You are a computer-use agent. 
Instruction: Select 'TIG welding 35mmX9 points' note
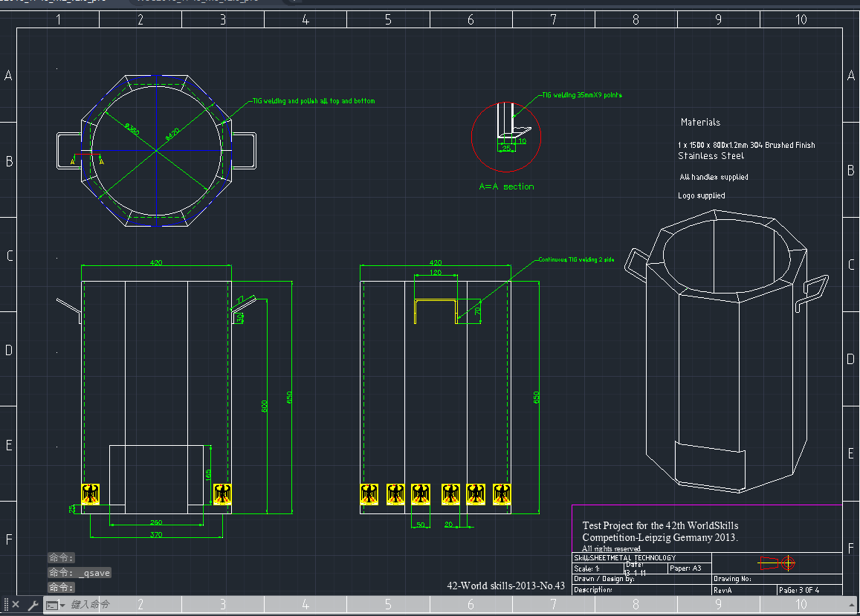582,95
